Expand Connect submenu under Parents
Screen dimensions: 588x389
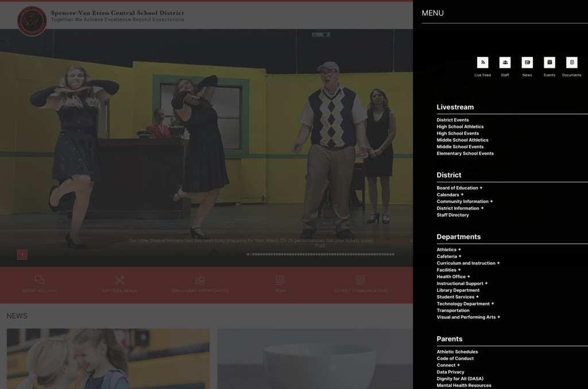click(x=458, y=365)
